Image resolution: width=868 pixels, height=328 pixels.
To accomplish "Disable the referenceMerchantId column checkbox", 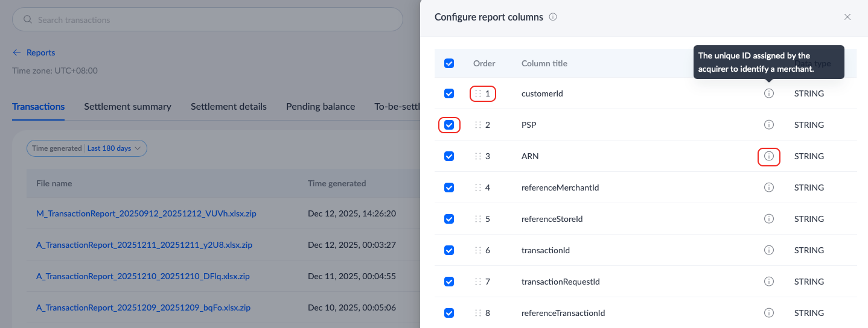I will 449,188.
